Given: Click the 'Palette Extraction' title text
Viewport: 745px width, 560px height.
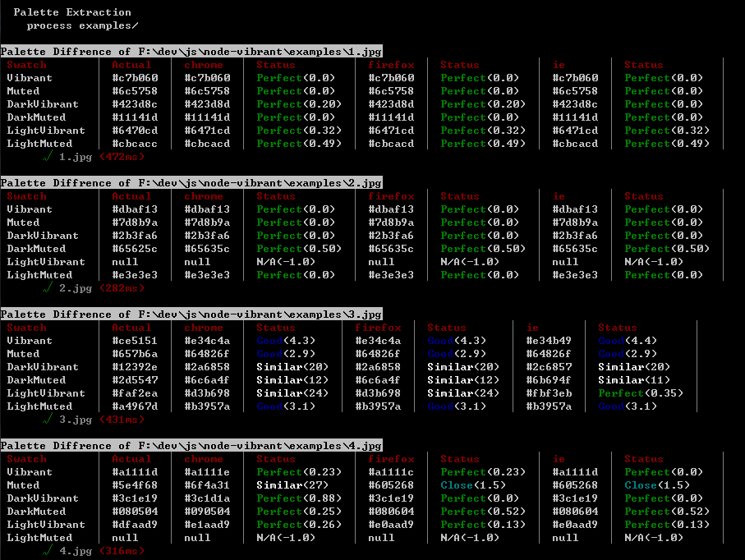Looking at the screenshot, I should click(72, 12).
